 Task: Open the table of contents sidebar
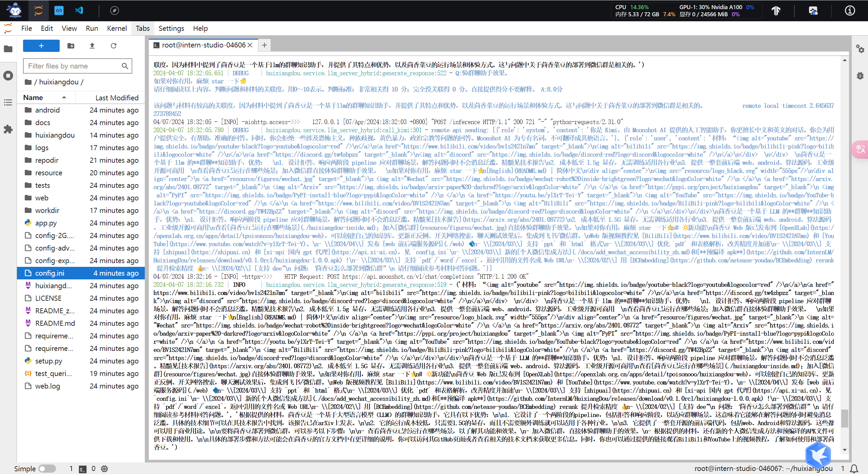8,102
